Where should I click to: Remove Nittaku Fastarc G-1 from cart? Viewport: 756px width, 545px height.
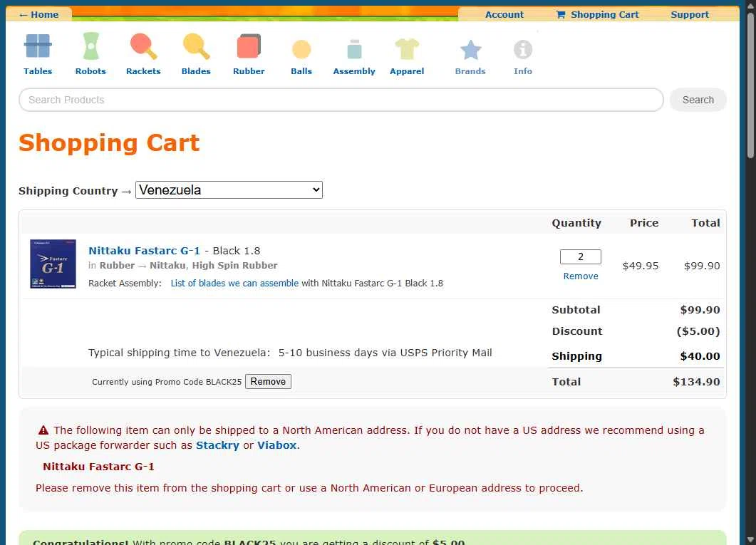(581, 276)
